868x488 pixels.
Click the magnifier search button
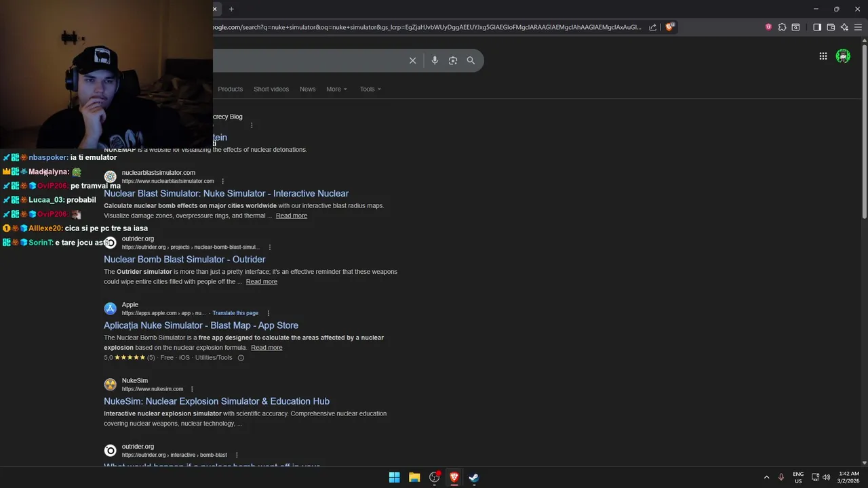[471, 60]
